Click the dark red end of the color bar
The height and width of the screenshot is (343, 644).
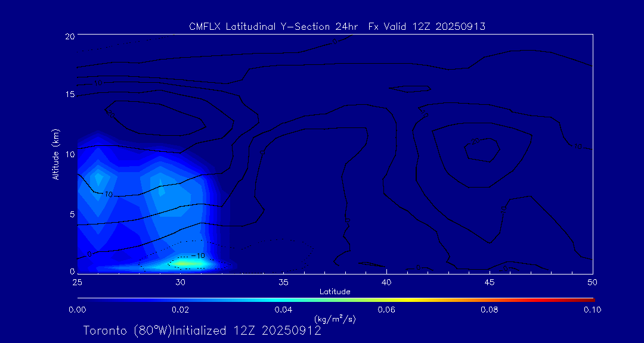(588, 300)
